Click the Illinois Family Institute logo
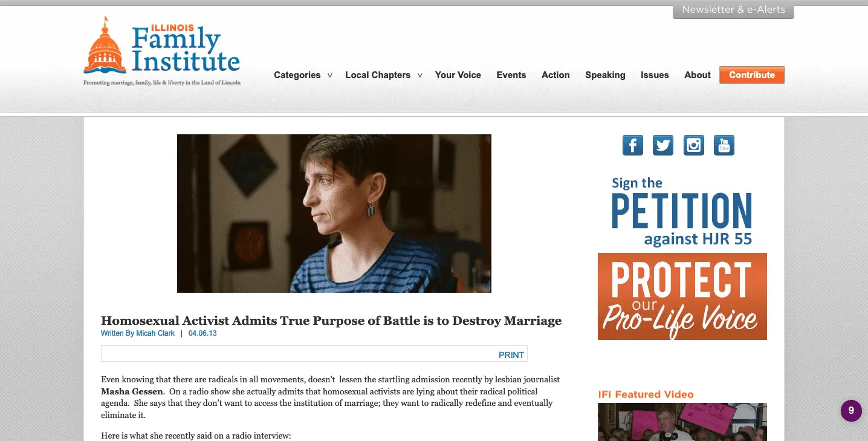The width and height of the screenshot is (868, 441). coord(162,51)
